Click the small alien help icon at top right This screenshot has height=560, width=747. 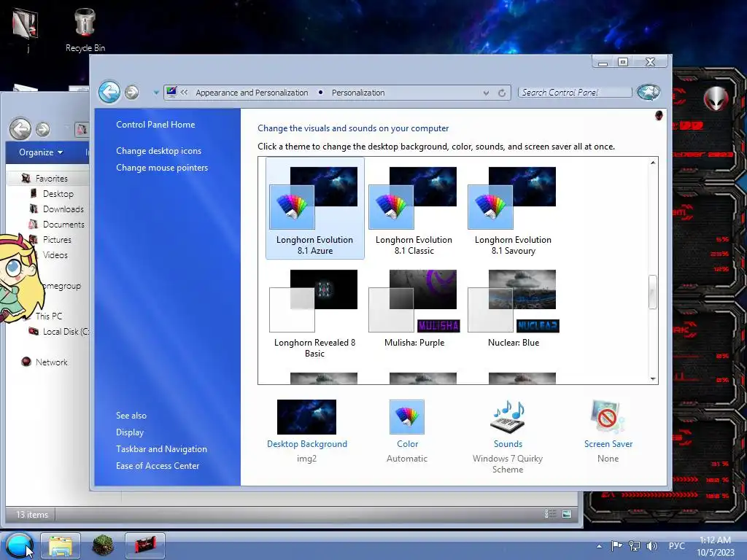pyautogui.click(x=659, y=115)
